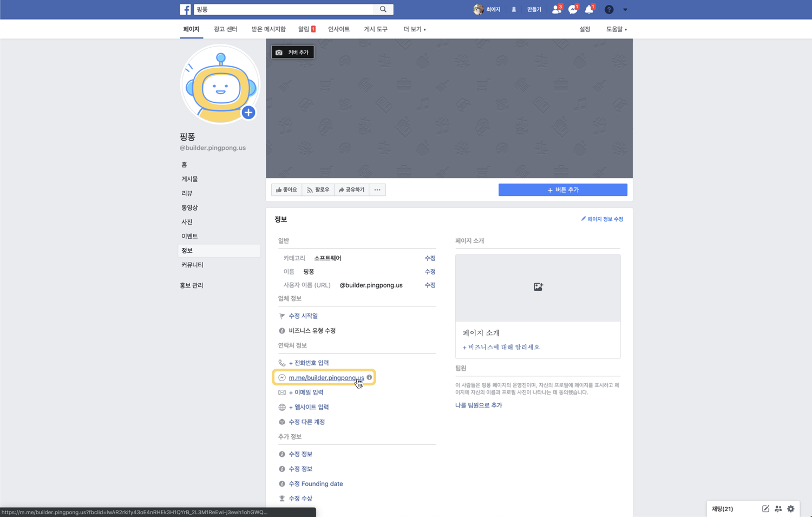Click 수정 next to 사용자 이름 (URL)
Image resolution: width=812 pixels, height=517 pixels.
click(430, 285)
